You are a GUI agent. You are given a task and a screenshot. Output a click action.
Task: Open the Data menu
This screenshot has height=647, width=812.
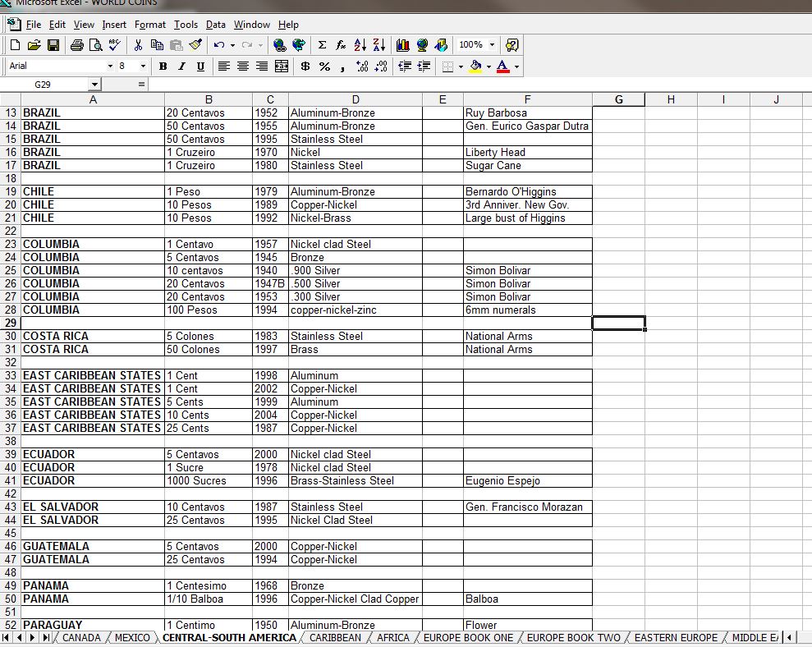coord(215,25)
